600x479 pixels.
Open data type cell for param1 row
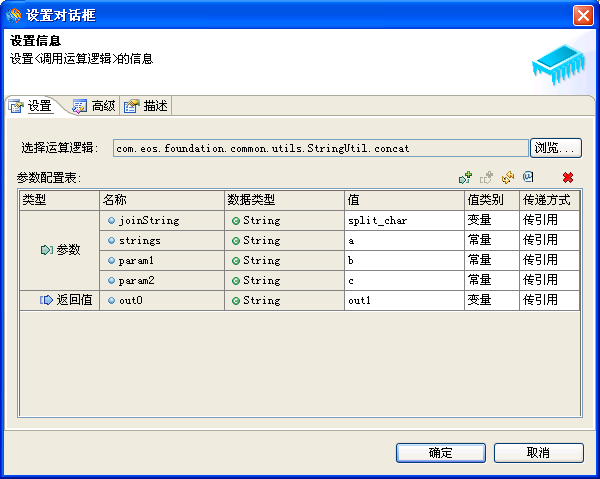[x=284, y=260]
